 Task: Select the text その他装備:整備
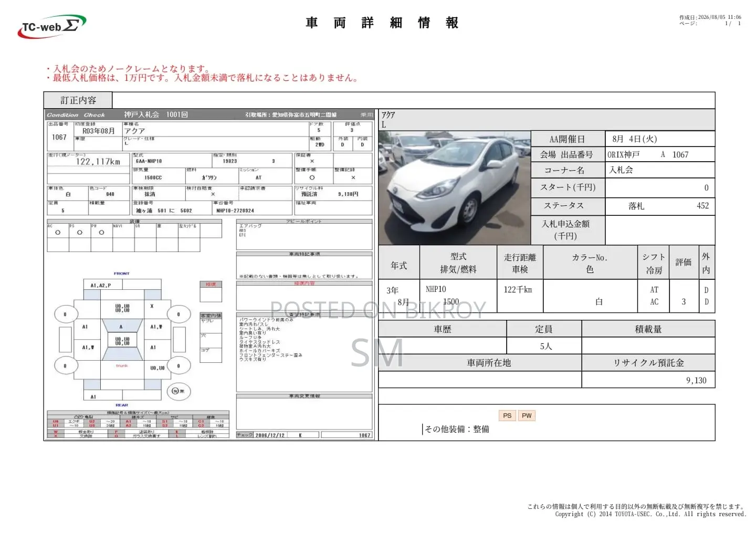[457, 429]
